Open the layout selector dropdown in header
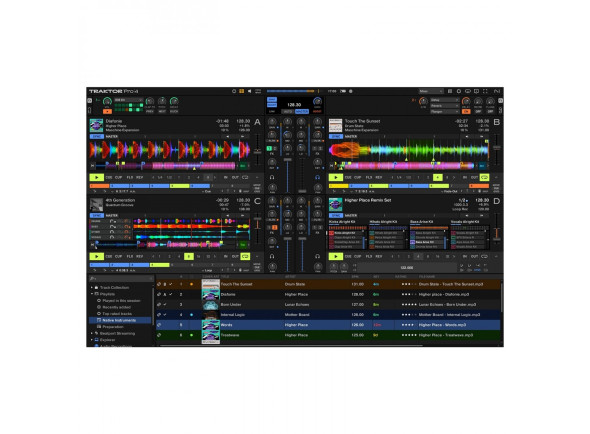 pyautogui.click(x=431, y=91)
